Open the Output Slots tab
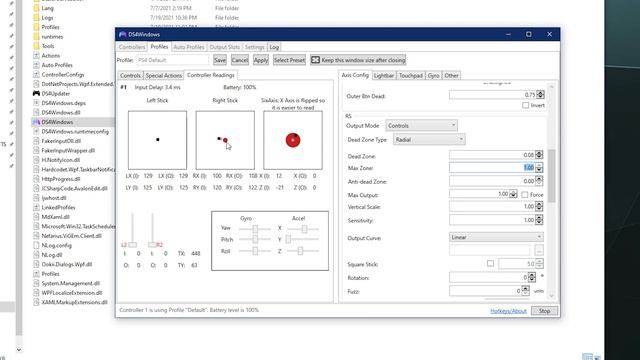Viewport: 640px width, 360px height. click(224, 47)
